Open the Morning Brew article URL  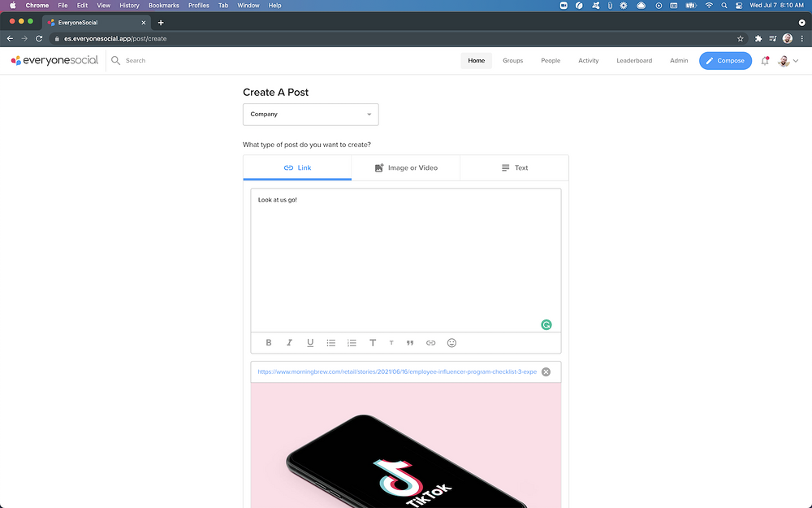click(x=397, y=371)
